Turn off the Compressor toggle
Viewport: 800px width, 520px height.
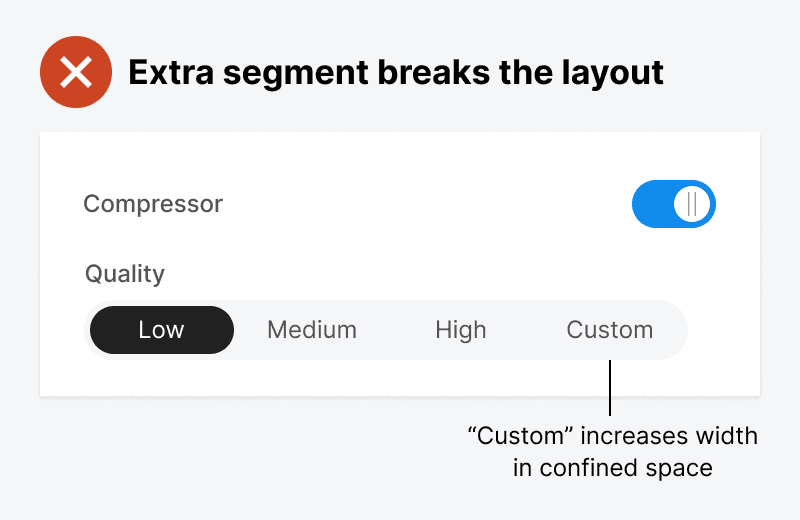point(673,204)
